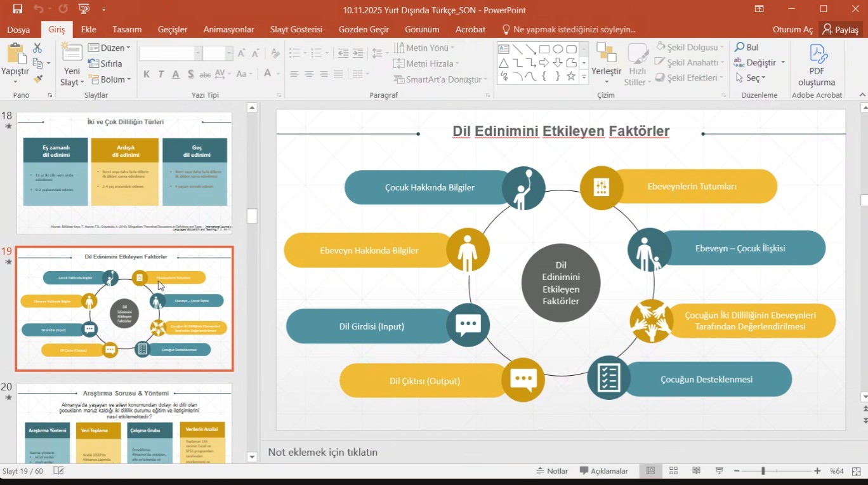Open Reading view from status bar
The width and height of the screenshot is (868, 485).
[696, 471]
